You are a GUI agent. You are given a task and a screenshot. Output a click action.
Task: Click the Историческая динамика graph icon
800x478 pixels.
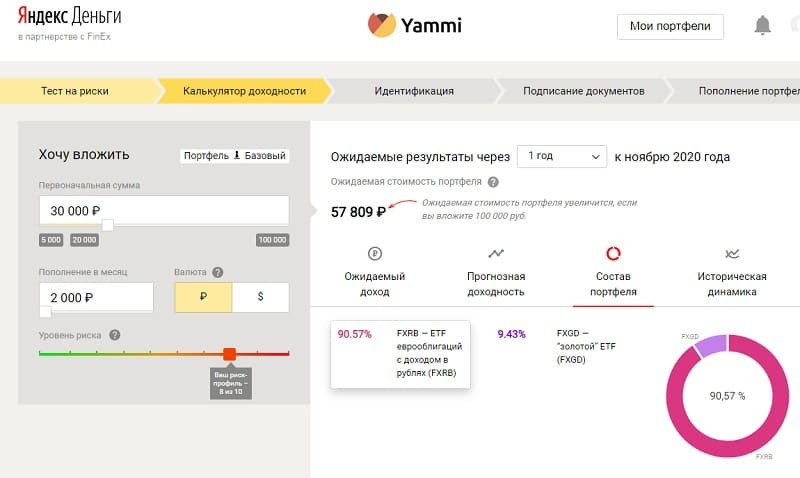(732, 253)
